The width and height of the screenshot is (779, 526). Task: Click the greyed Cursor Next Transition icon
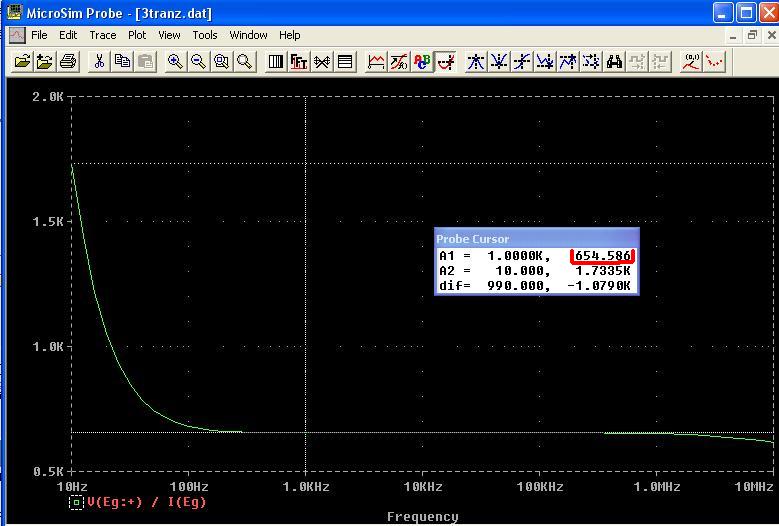click(x=637, y=62)
